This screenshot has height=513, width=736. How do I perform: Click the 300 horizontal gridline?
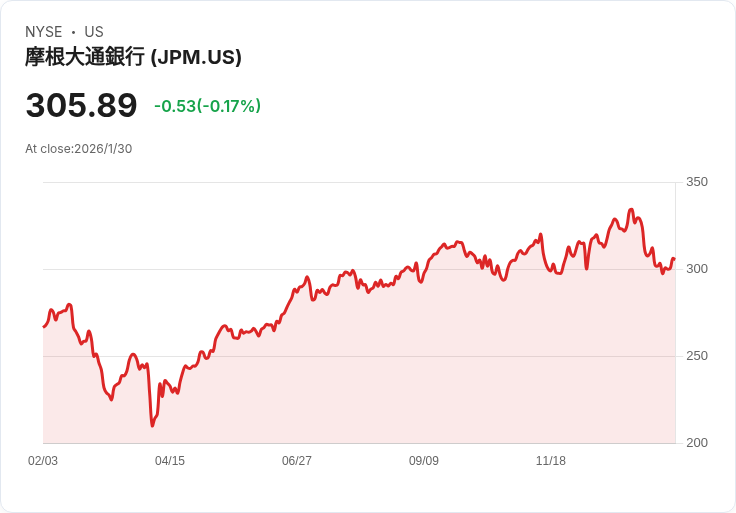(x=360, y=269)
